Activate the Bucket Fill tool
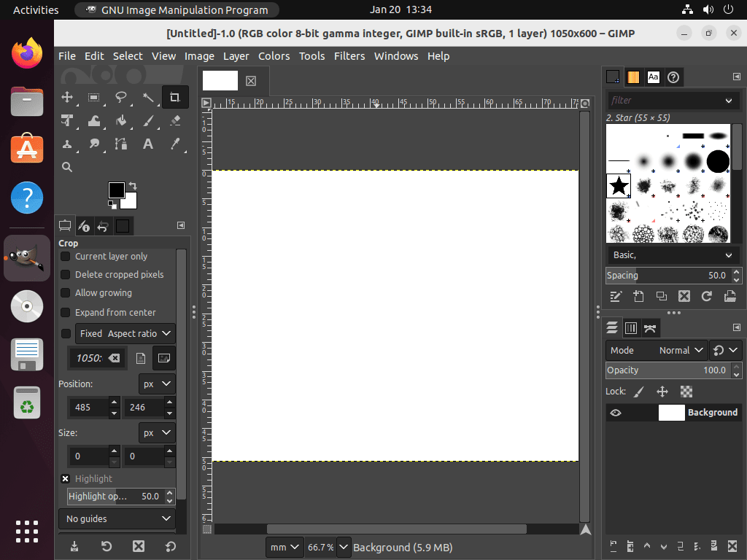 point(121,120)
